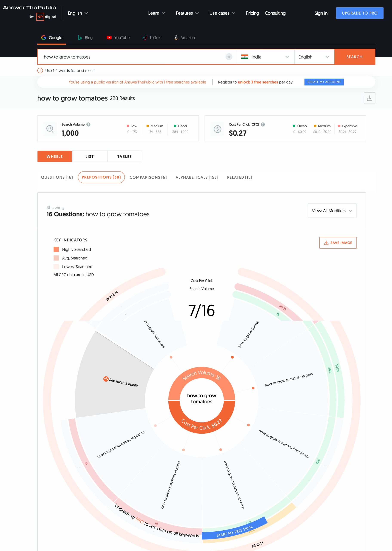Open the Pricing page

point(252,13)
